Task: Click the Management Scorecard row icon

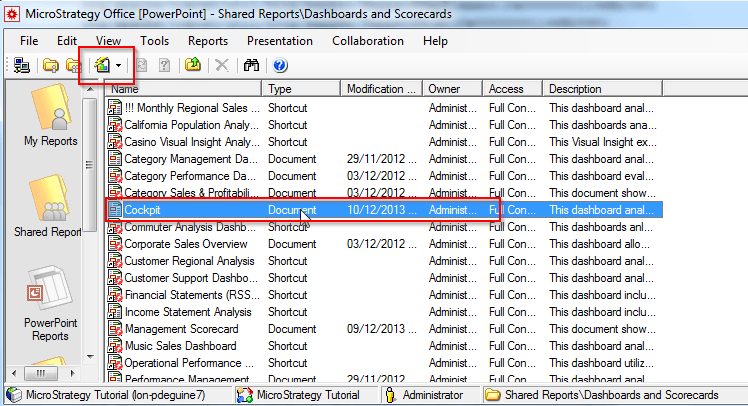Action: 114,329
